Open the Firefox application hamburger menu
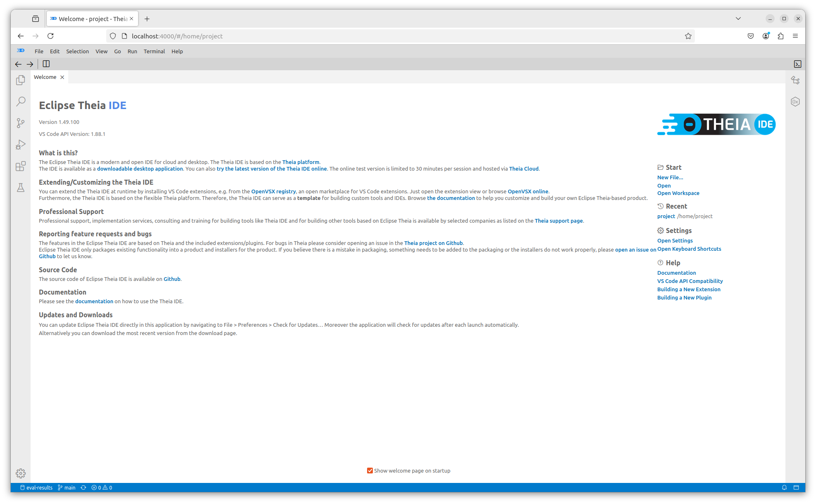816x504 pixels. pyautogui.click(x=795, y=36)
